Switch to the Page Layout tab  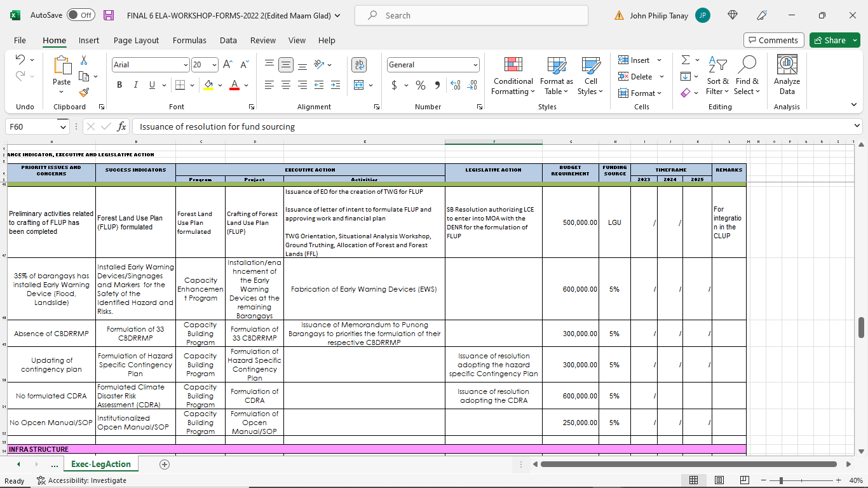point(136,40)
